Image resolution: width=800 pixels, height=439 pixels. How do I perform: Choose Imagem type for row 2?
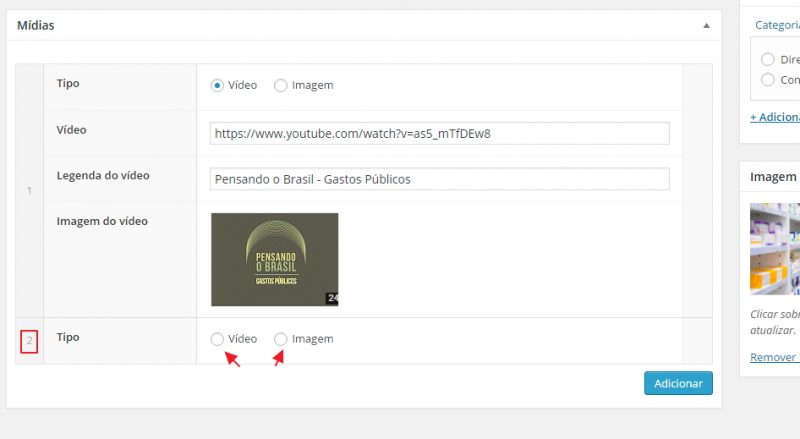(x=281, y=339)
